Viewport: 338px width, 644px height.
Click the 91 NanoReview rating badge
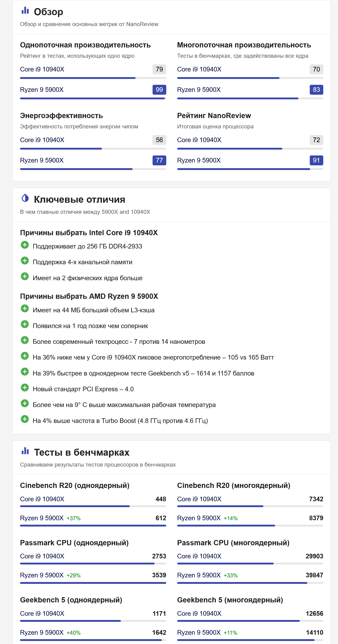click(x=316, y=160)
